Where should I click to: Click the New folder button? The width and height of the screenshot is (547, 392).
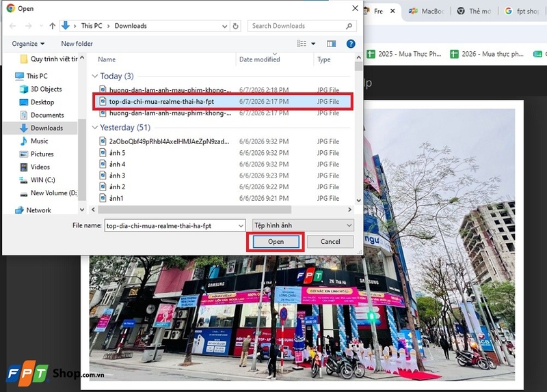pyautogui.click(x=77, y=44)
